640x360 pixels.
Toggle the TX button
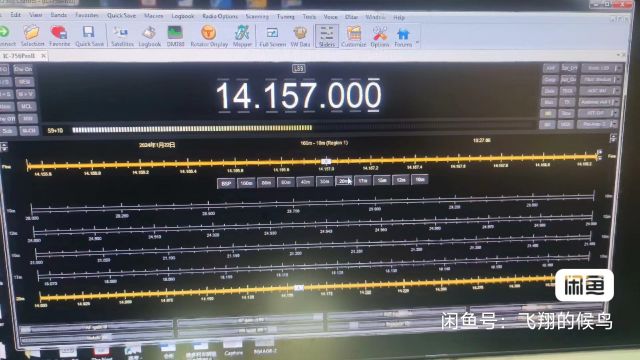pyautogui.click(x=567, y=102)
